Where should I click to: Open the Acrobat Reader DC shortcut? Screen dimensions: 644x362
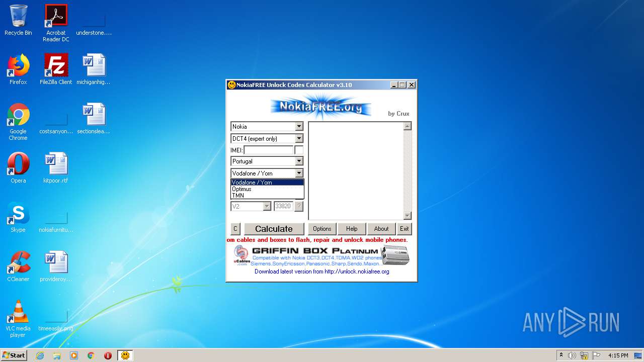(56, 23)
